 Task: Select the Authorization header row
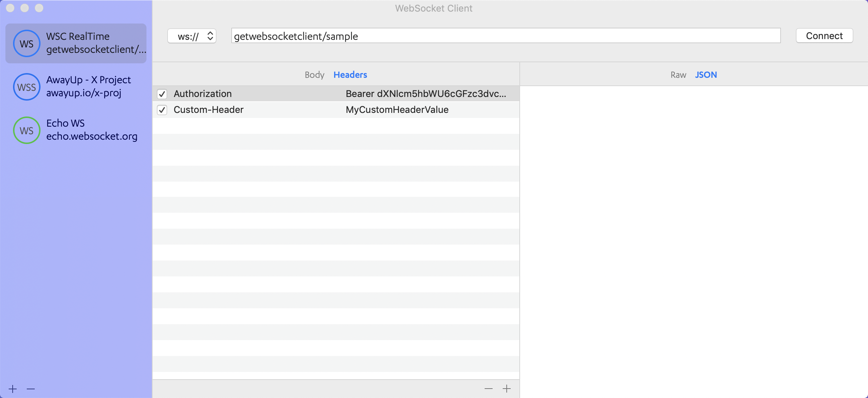point(253,94)
